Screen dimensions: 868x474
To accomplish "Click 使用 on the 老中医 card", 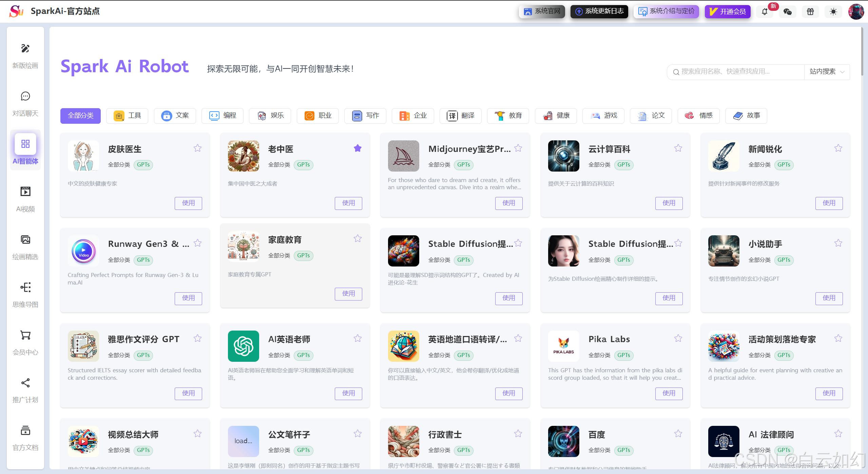I will (348, 203).
